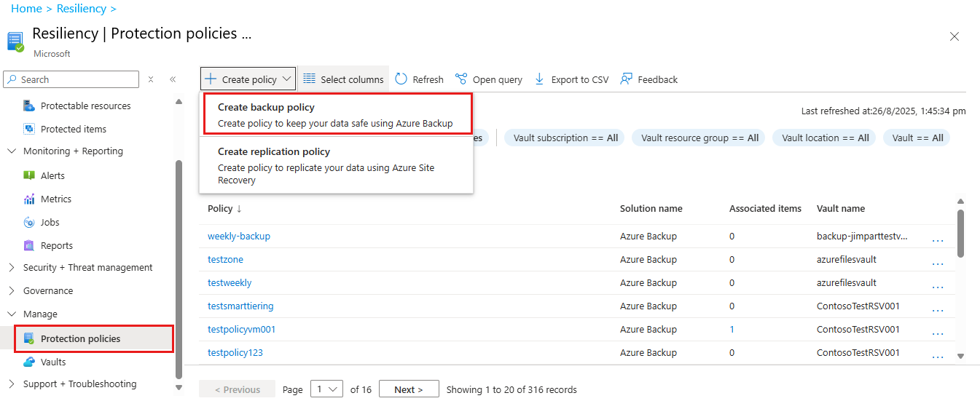
Task: Click the policy table vertical scrollbar
Action: coord(960,233)
